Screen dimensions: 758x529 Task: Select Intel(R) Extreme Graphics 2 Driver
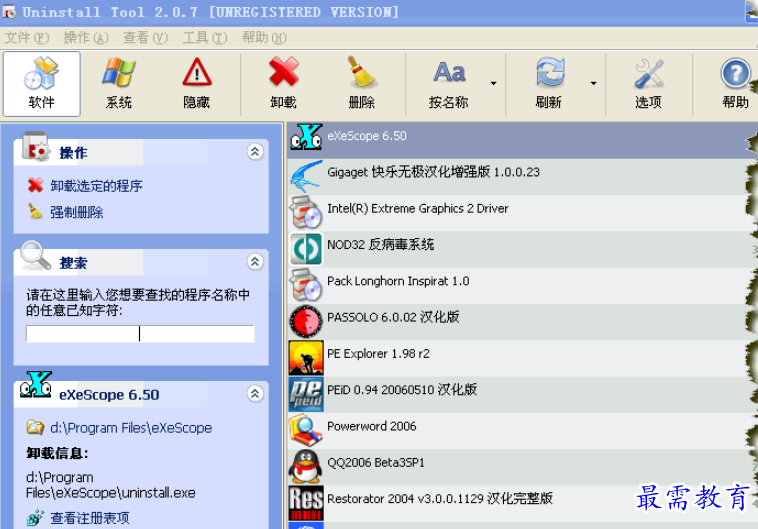click(x=522, y=213)
